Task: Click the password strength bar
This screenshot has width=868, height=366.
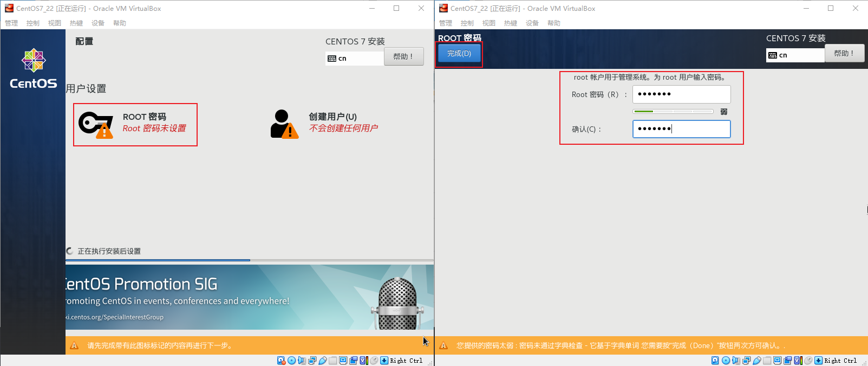Action: pyautogui.click(x=673, y=111)
